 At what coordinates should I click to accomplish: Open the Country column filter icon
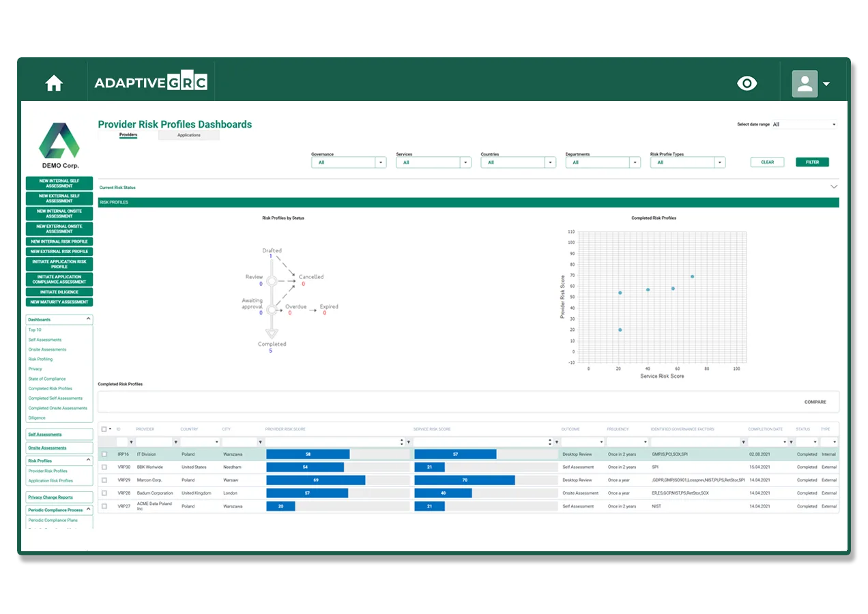217,442
